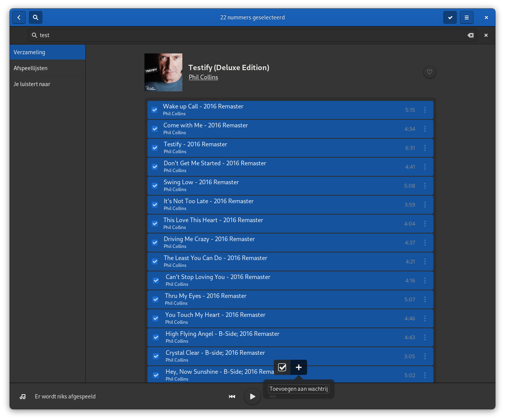Open three-dot menu for You Touch My Heart
505x420 pixels.
tap(425, 318)
